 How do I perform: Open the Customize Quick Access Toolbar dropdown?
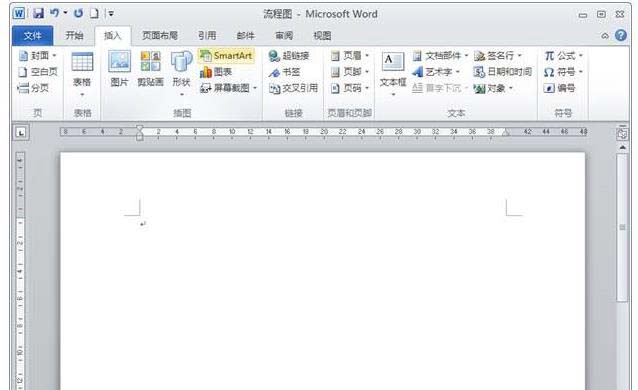tap(111, 14)
